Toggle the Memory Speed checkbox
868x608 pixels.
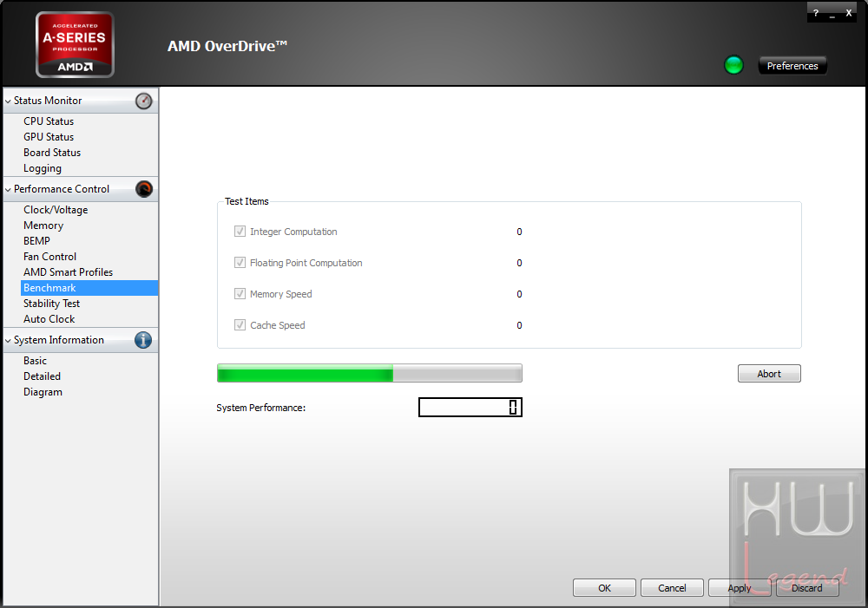(x=240, y=293)
